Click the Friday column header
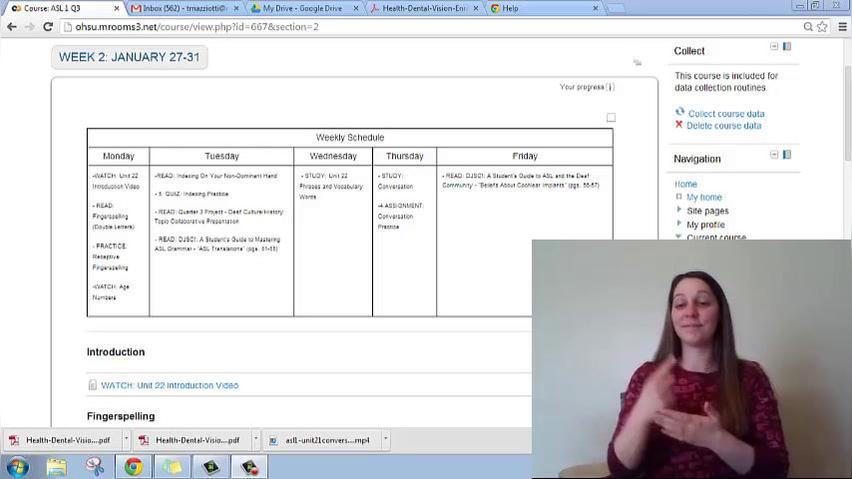Image resolution: width=852 pixels, height=479 pixels. [525, 156]
